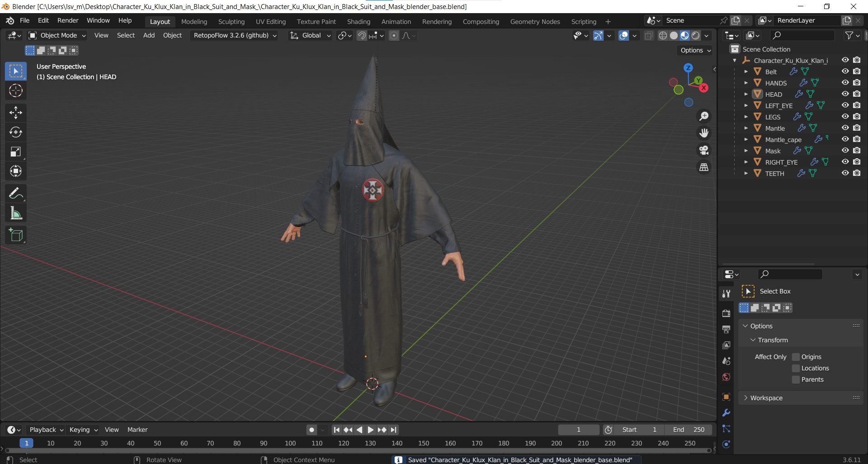The image size is (868, 464).
Task: Activate the Transform tool
Action: 16,171
